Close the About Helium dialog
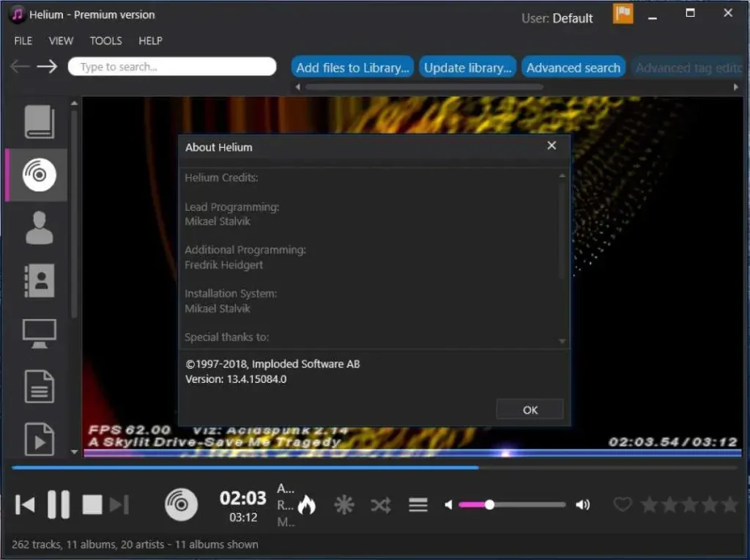Screen dimensions: 750x560 coord(552,146)
